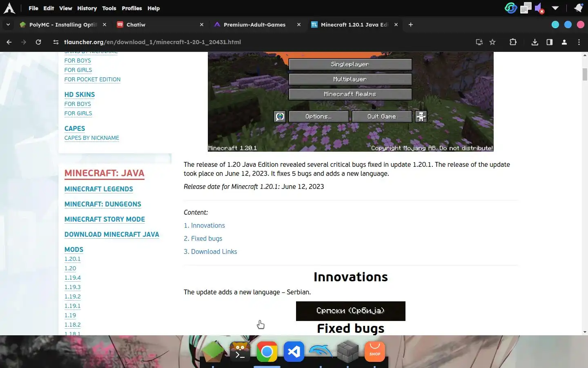
Task: Open the CAPES BY NICKNAME link
Action: coord(92,138)
